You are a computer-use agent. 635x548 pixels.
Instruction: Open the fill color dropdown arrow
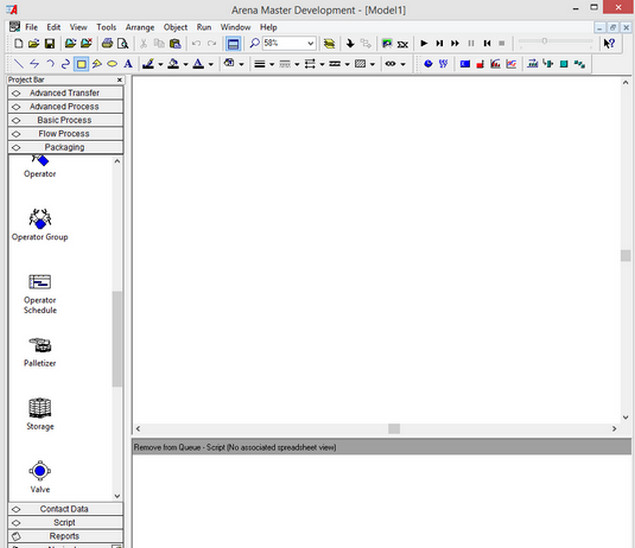185,64
